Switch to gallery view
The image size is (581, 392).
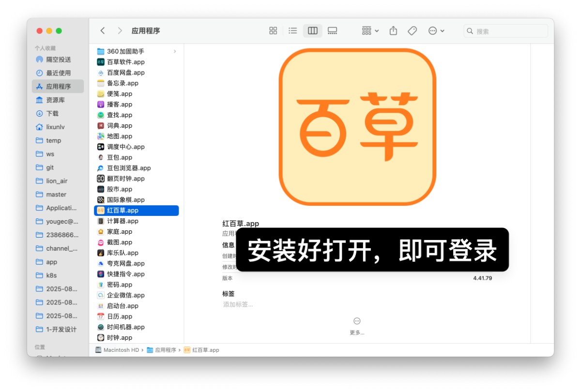[x=332, y=30]
